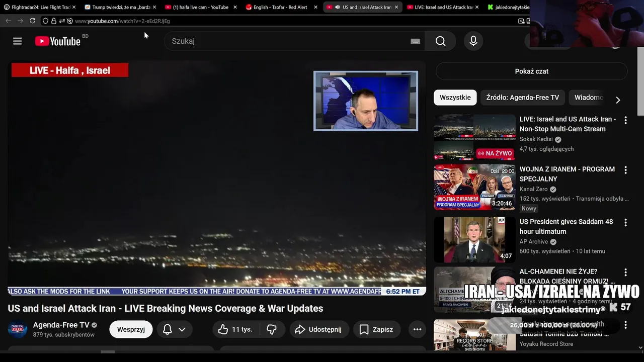Go to the YouTube home logo
Screen dimensions: 644x362
point(58,41)
